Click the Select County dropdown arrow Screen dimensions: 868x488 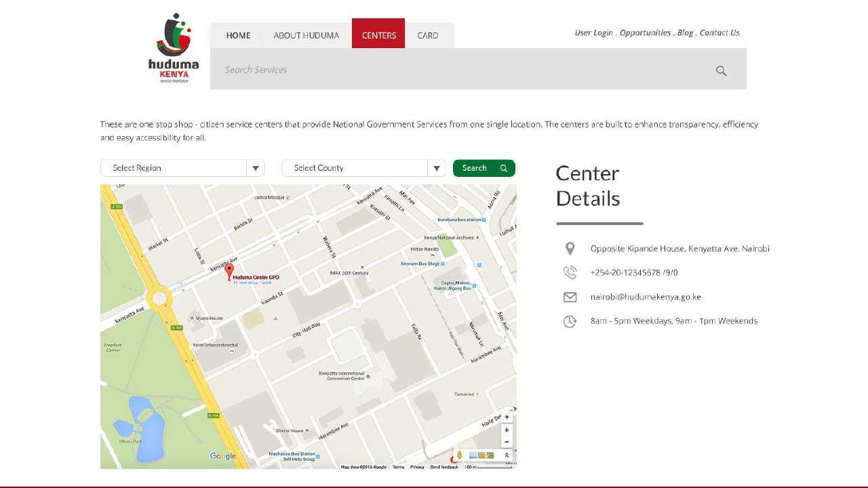click(x=437, y=168)
